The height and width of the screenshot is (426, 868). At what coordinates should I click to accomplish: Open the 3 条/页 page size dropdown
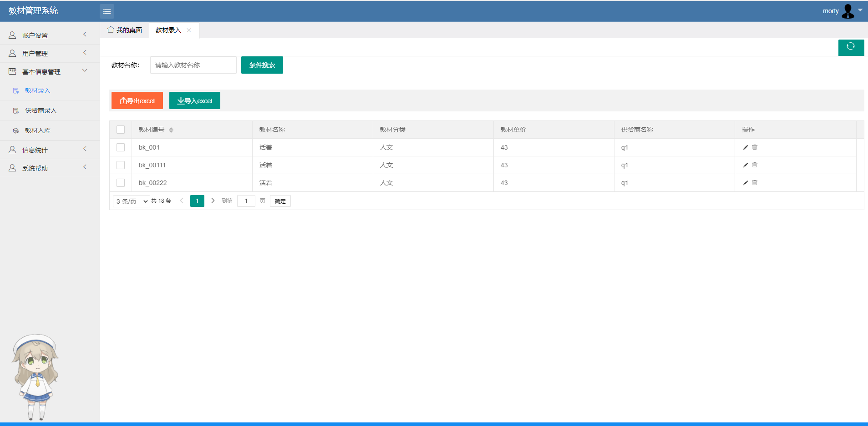132,201
